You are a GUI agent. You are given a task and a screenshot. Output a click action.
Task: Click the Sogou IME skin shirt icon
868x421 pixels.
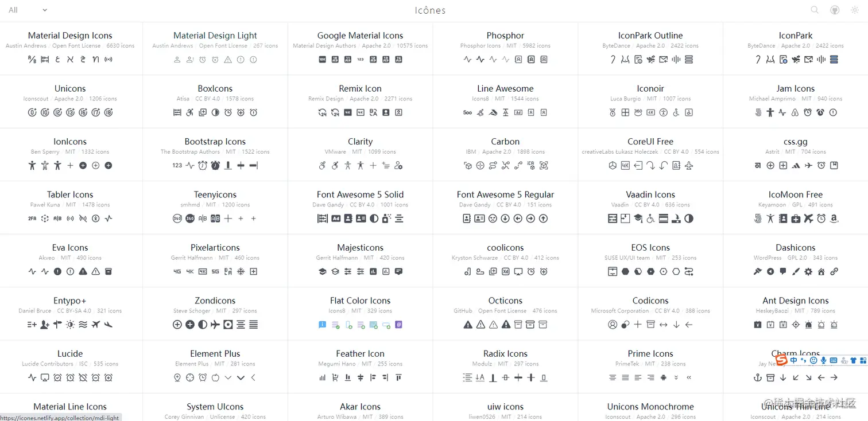click(853, 360)
